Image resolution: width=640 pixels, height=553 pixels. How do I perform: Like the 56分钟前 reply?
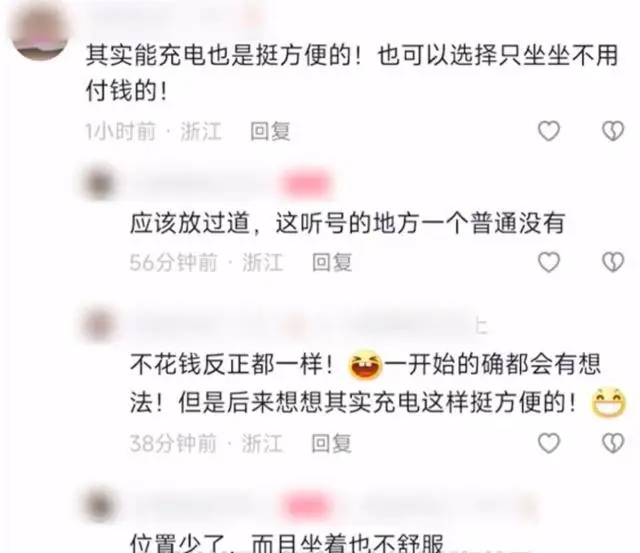549,262
